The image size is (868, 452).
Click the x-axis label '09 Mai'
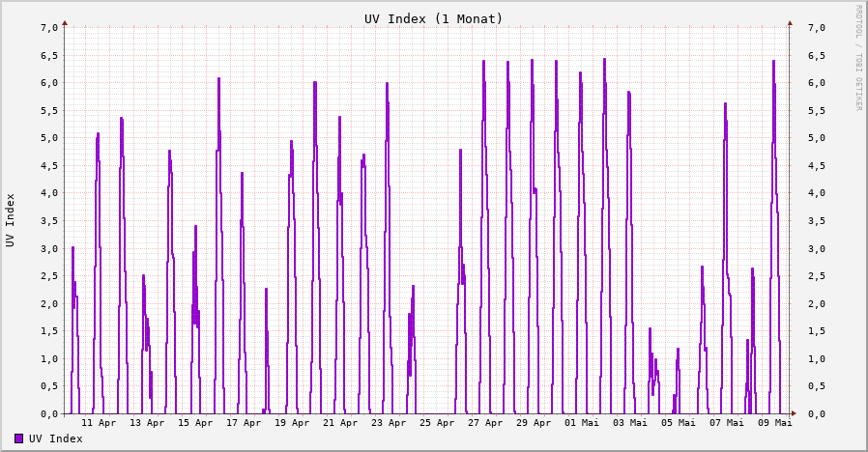775,423
